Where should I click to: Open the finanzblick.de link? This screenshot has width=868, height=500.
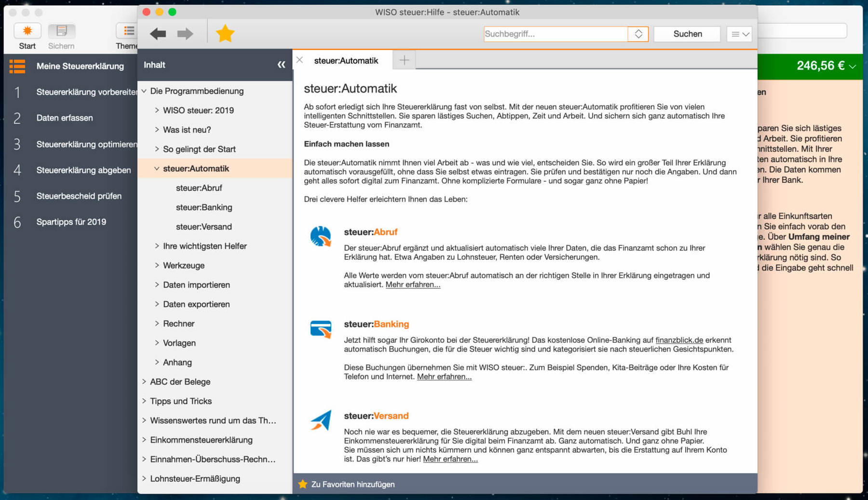click(x=679, y=340)
